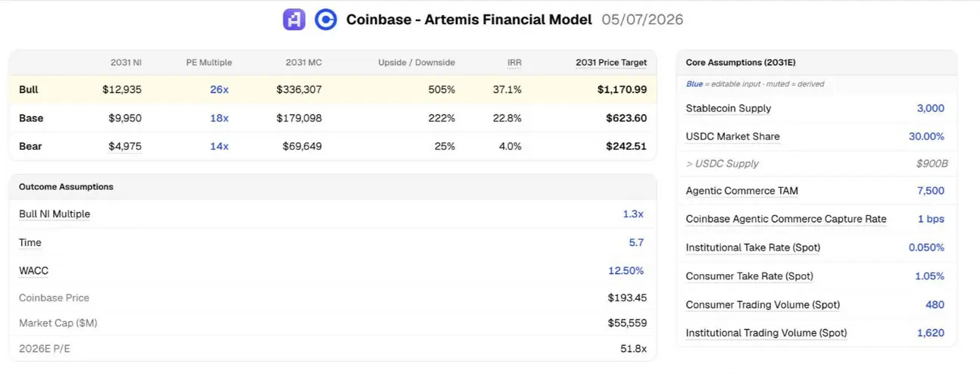Image resolution: width=980 pixels, height=374 pixels.
Task: Click the USDC Market Share label
Action: [x=733, y=136]
